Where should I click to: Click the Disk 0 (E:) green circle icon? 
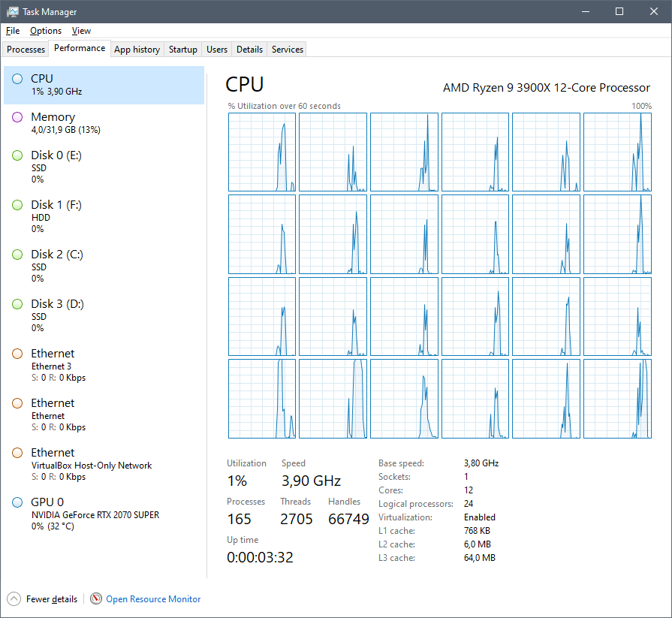click(17, 155)
